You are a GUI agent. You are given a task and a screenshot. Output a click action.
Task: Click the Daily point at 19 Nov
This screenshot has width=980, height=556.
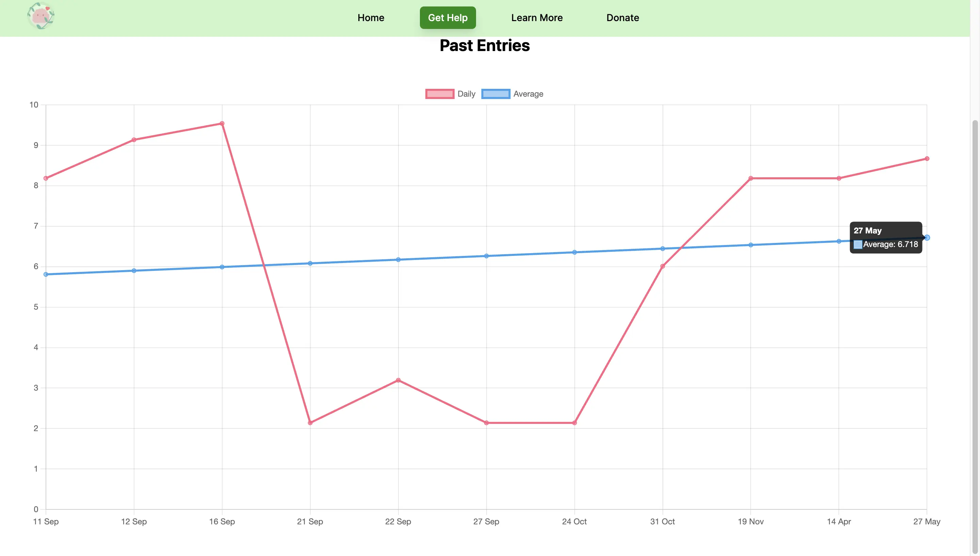click(751, 178)
